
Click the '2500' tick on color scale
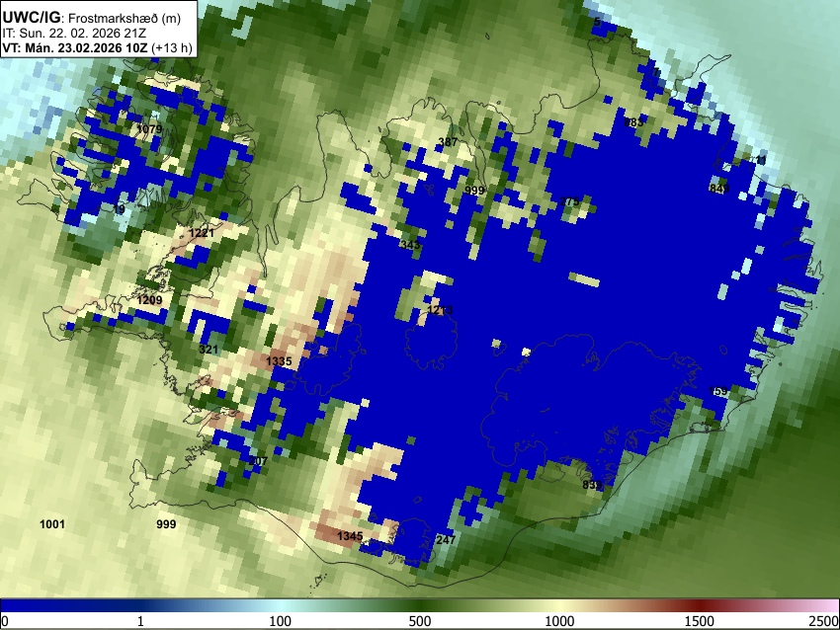tap(824, 621)
